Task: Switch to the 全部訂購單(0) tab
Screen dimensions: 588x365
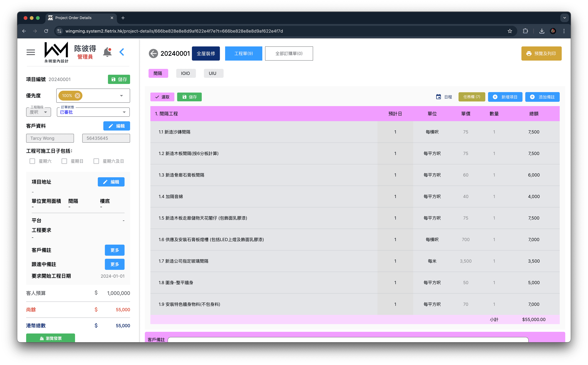Action: pos(289,54)
